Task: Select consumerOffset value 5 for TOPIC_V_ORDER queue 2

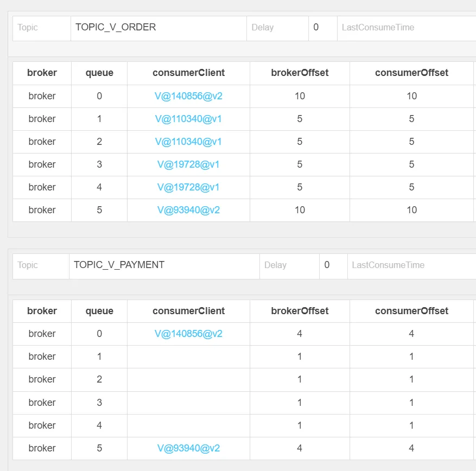Action: (x=411, y=142)
